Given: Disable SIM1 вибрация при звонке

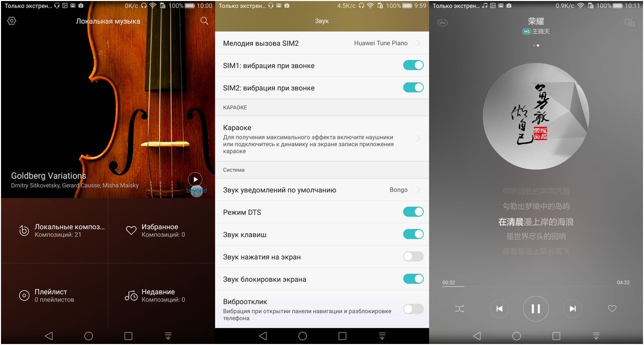Looking at the screenshot, I should coord(413,65).
